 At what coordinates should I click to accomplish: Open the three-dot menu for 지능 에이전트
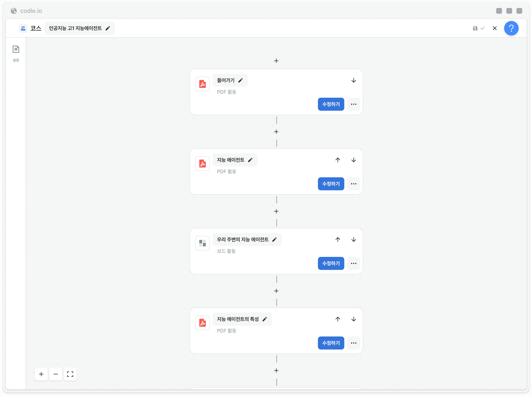click(354, 184)
